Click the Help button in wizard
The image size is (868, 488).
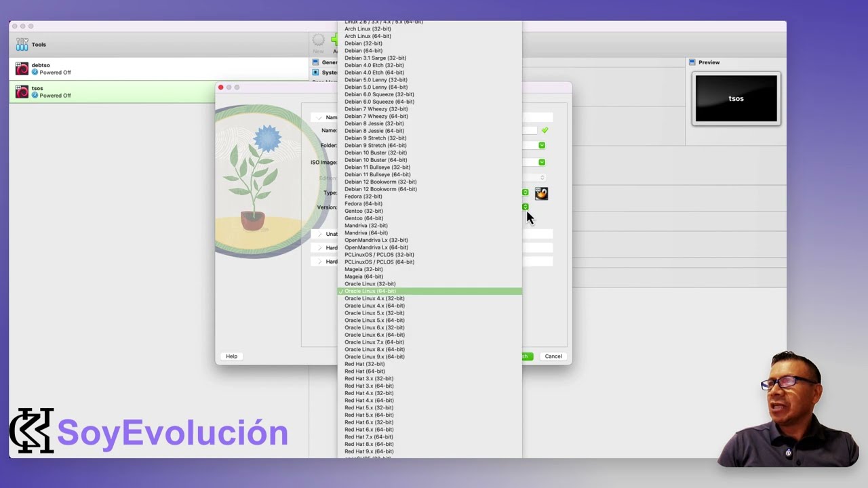click(x=231, y=357)
